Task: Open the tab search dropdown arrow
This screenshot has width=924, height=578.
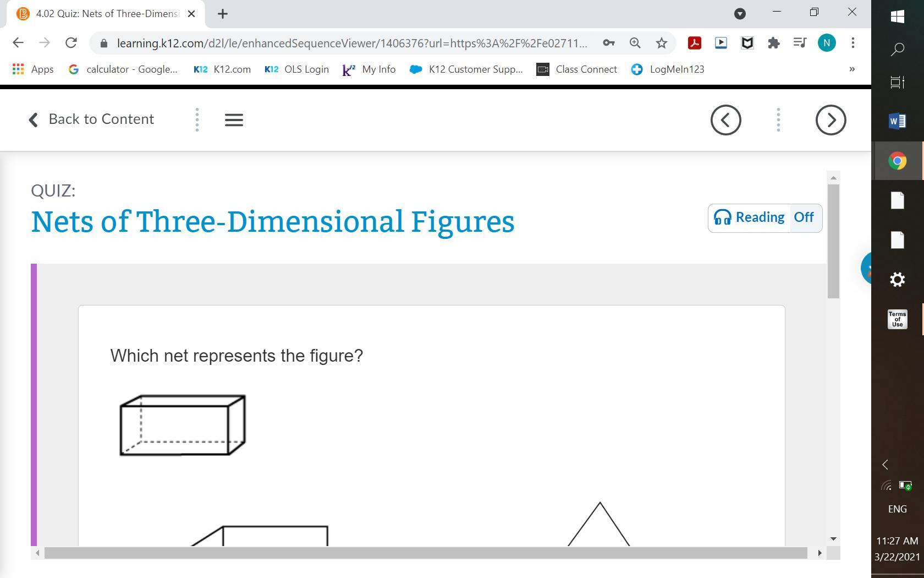Action: tap(740, 14)
